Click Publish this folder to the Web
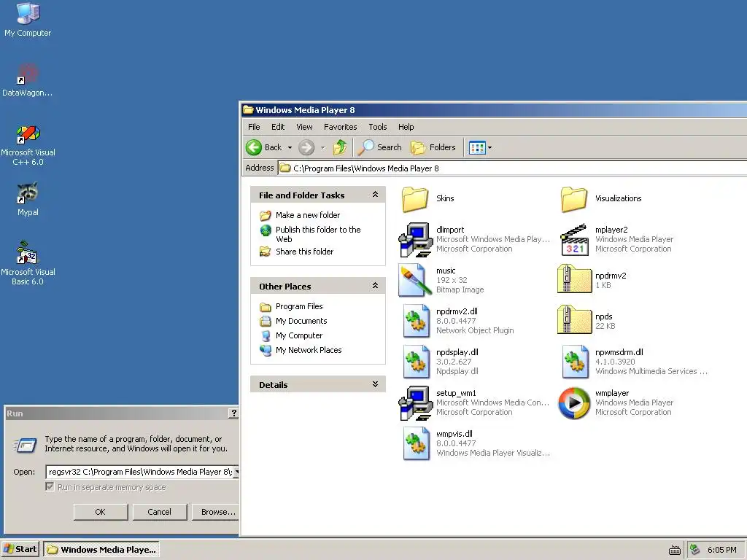747x560 pixels. [318, 234]
